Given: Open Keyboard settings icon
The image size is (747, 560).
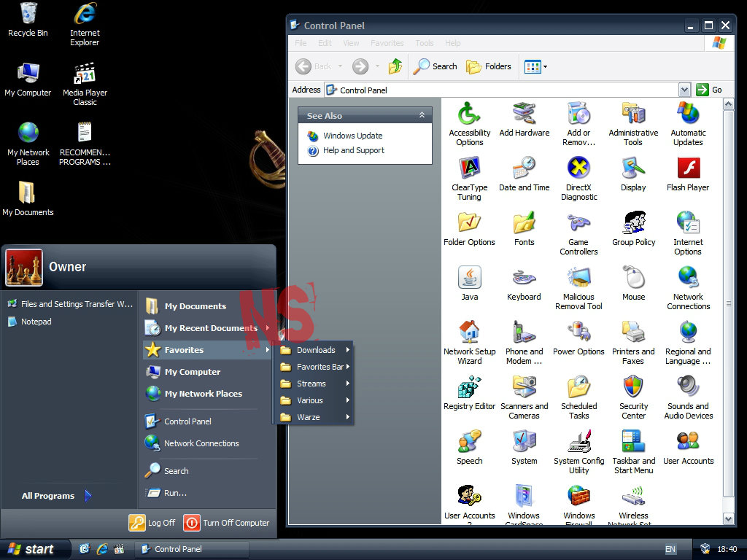Looking at the screenshot, I should [x=524, y=284].
